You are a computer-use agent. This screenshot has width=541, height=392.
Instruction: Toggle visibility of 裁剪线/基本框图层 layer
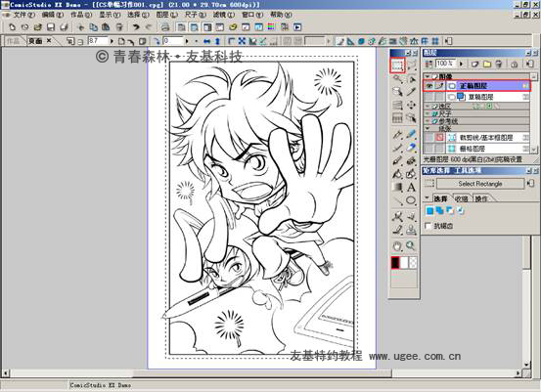429,138
